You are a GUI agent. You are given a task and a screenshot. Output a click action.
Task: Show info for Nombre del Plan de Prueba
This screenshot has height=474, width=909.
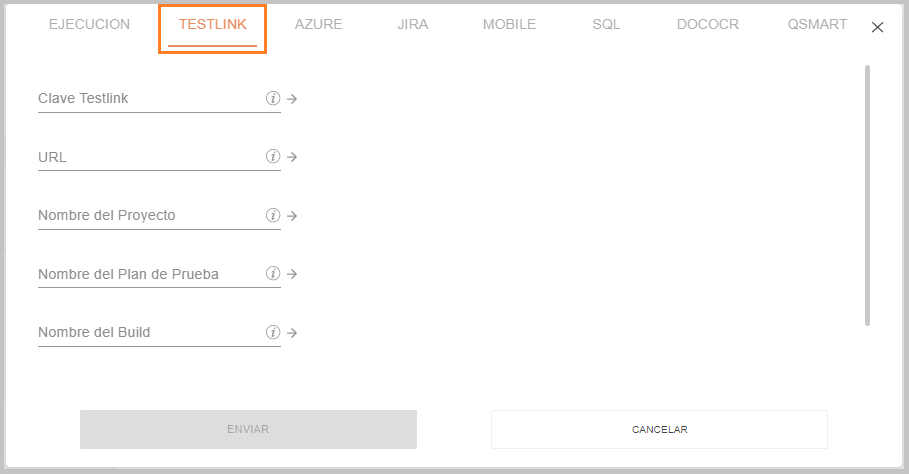273,274
